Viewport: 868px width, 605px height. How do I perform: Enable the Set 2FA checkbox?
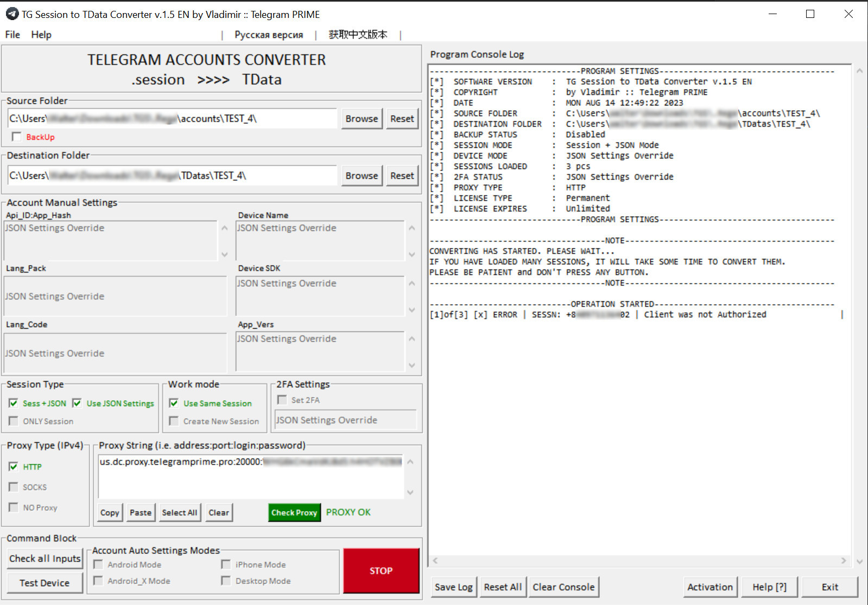pos(282,400)
